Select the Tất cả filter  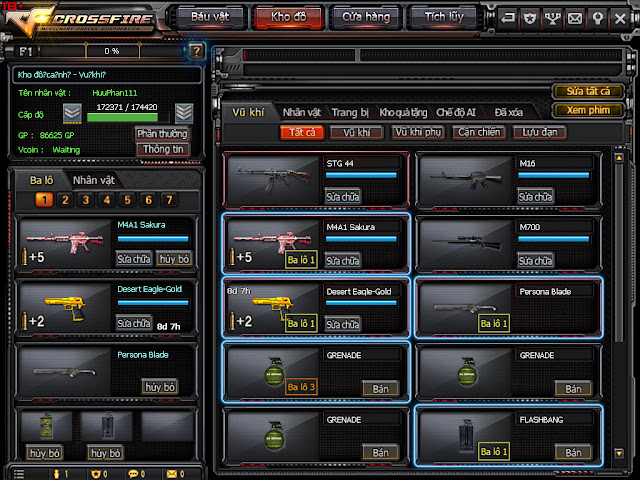point(302,133)
